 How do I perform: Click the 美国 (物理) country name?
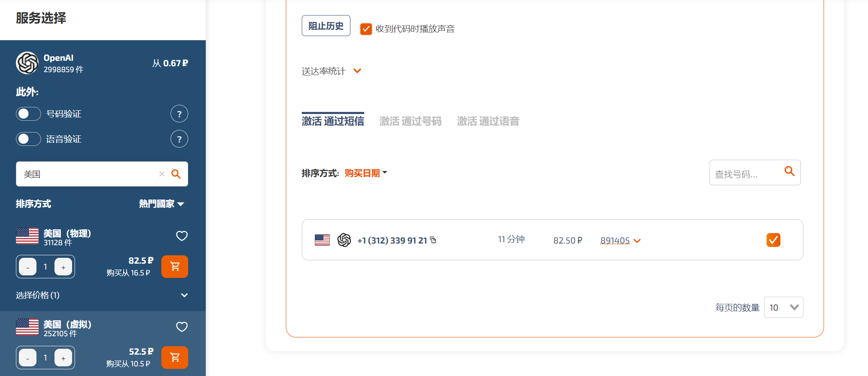67,233
